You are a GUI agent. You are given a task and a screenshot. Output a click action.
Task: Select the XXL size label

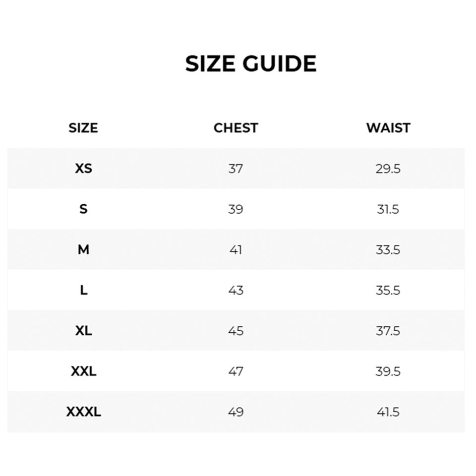[x=83, y=371]
